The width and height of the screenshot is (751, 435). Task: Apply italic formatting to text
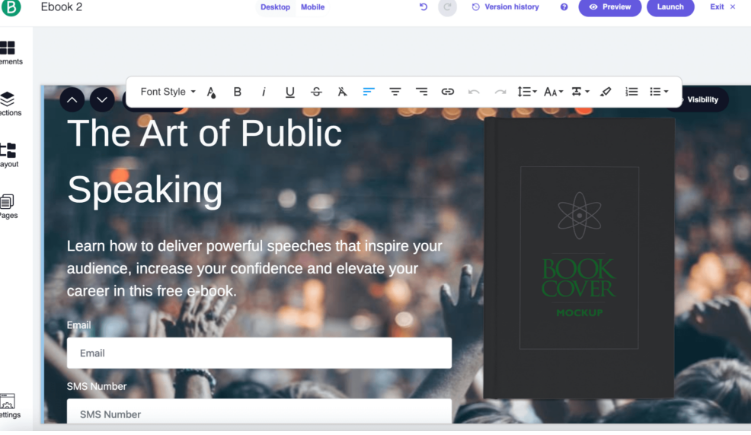click(x=264, y=92)
